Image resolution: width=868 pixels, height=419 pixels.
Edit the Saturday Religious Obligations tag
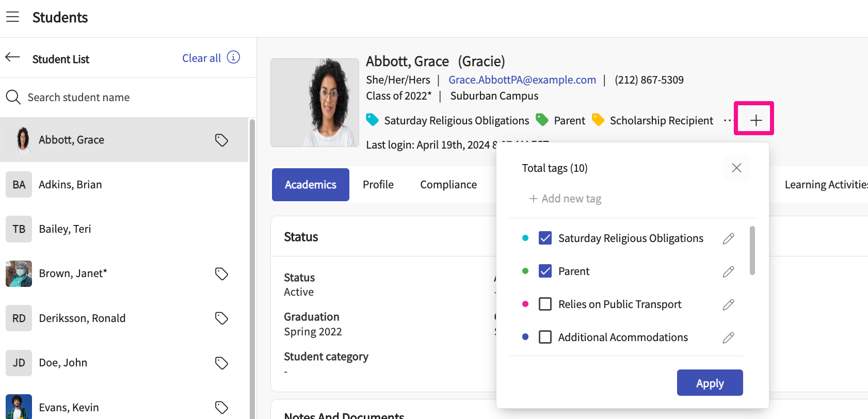coord(728,238)
